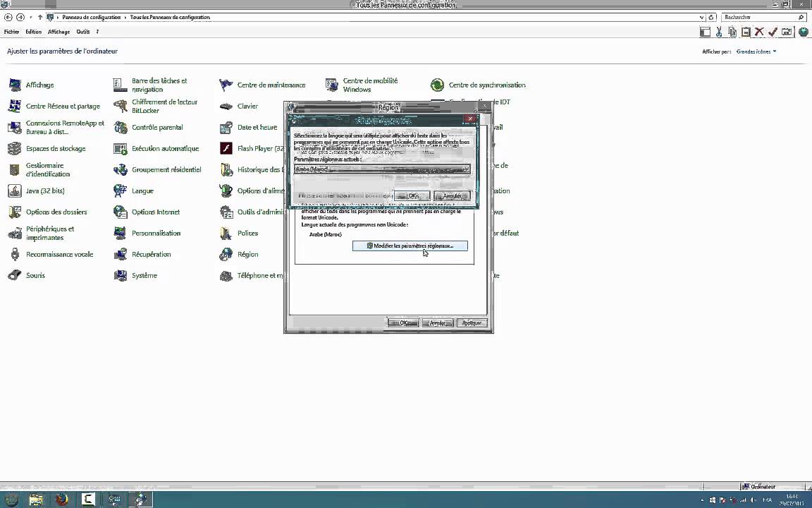This screenshot has height=508, width=812.
Task: Open the Récupération item
Action: click(x=142, y=255)
